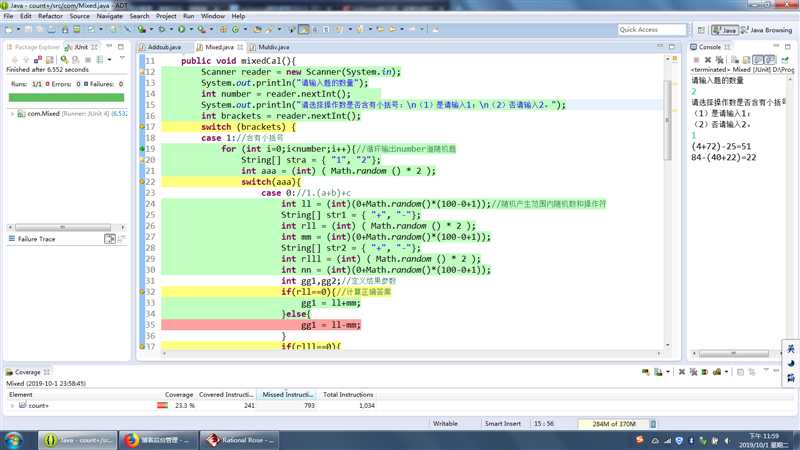Sort by Total Instructions column header
Screen dimensions: 800x450
[x=347, y=394]
